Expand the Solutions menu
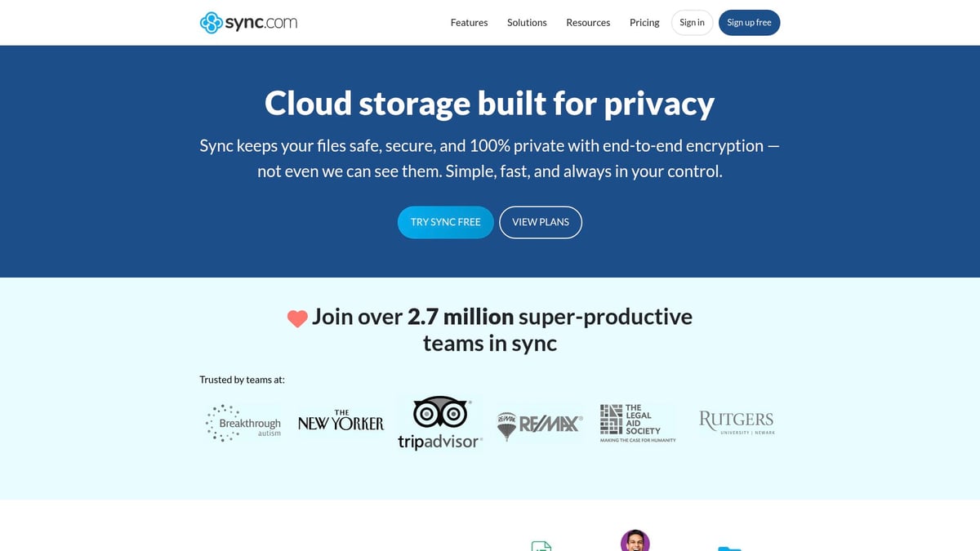Viewport: 980px width, 551px height. 527,22
